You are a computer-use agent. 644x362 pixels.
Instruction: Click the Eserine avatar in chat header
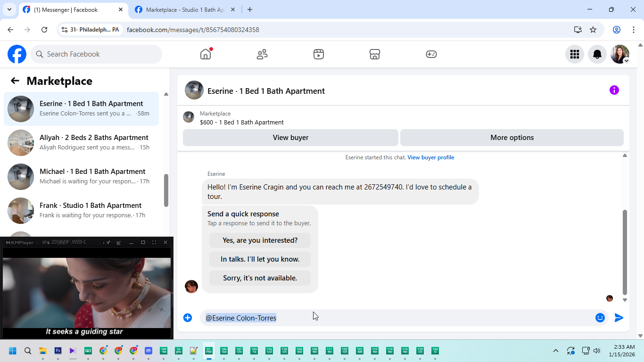(x=194, y=90)
